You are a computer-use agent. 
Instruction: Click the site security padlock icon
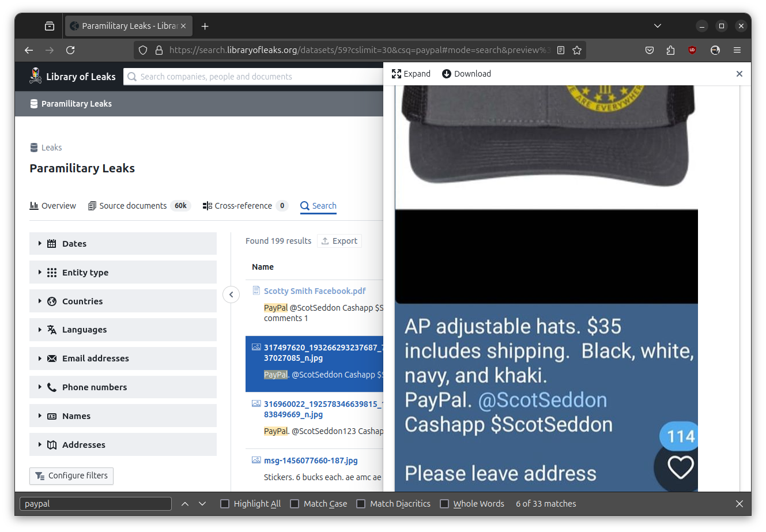[159, 50]
